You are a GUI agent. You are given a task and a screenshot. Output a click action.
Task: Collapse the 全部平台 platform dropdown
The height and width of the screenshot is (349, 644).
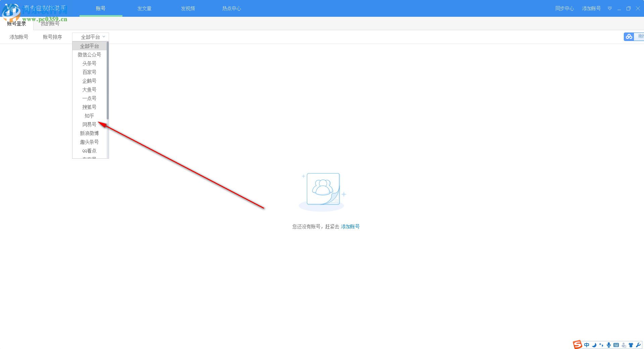[91, 37]
